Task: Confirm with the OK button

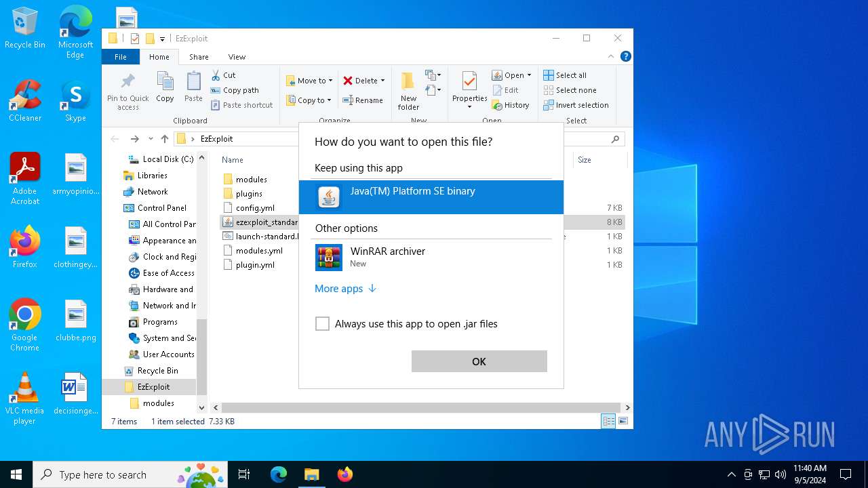Action: [x=479, y=361]
